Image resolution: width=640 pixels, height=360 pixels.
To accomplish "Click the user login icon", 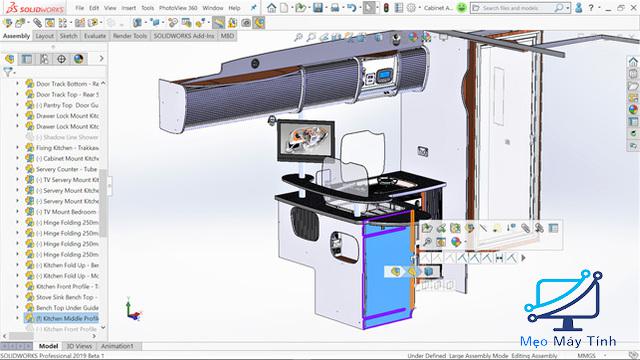I will pos(578,8).
